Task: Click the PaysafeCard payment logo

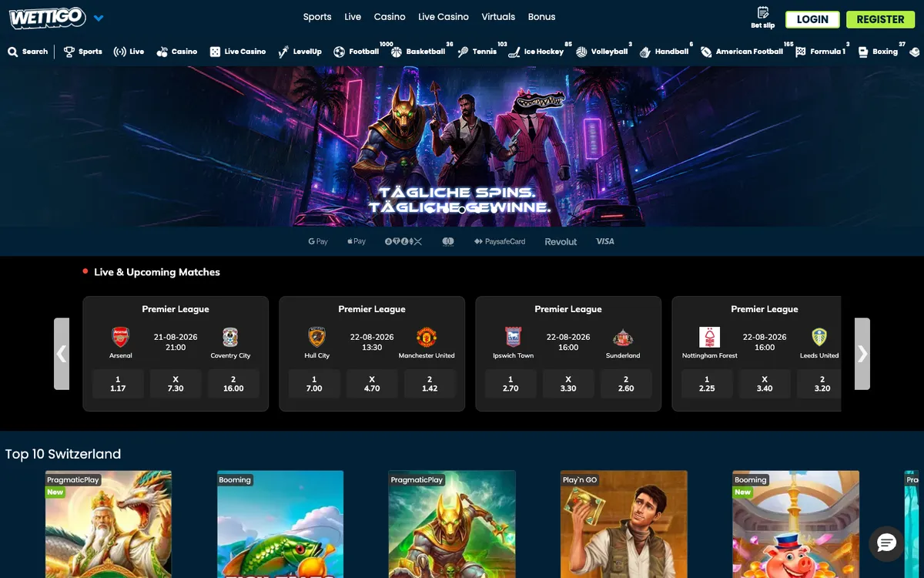Action: (500, 241)
